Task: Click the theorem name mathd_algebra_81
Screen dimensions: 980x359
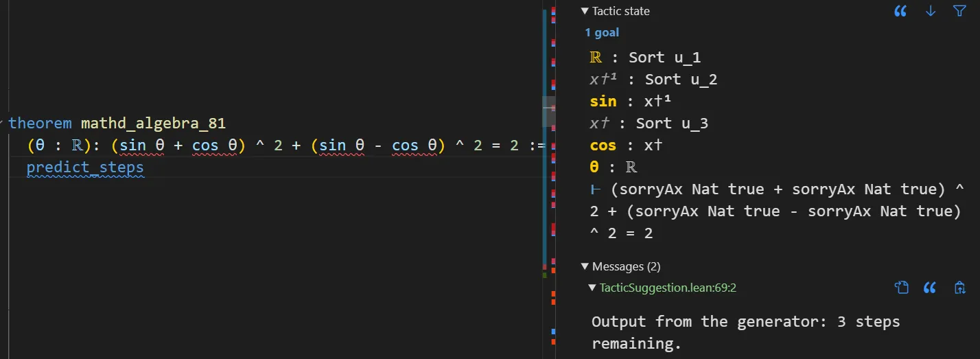Action: 153,124
